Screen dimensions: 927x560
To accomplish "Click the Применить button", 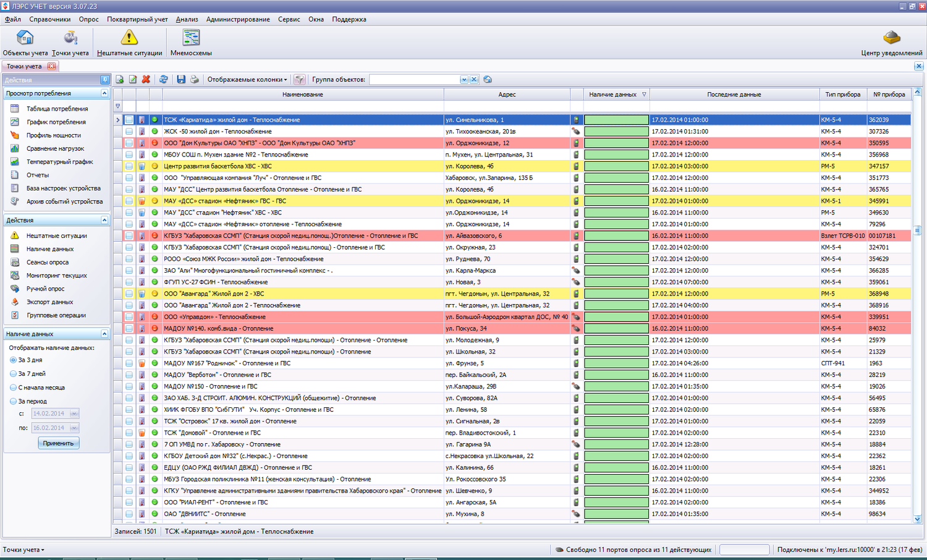I will tap(58, 443).
